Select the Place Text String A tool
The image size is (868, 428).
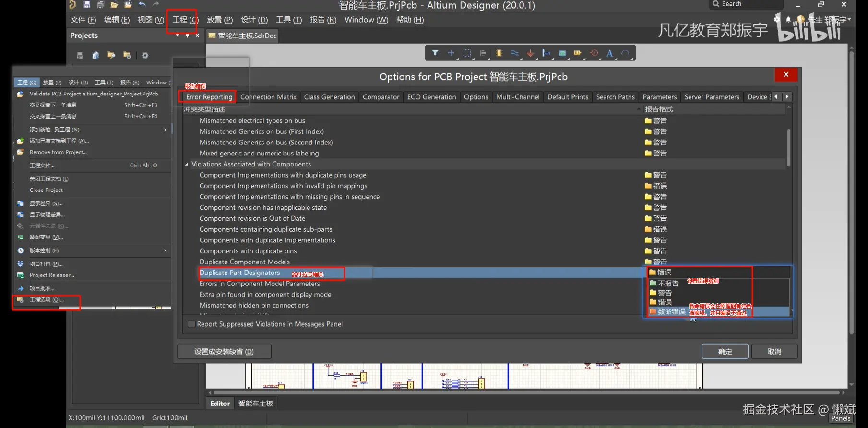pyautogui.click(x=609, y=53)
